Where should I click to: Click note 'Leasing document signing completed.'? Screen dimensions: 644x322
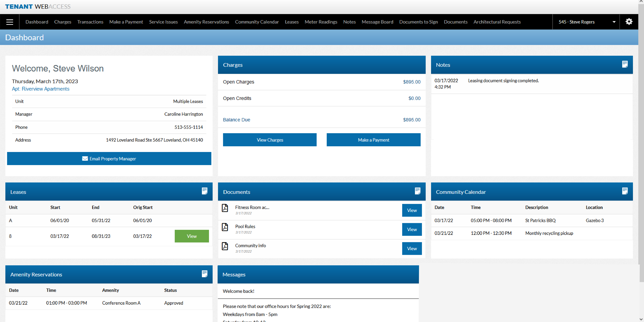pos(503,80)
